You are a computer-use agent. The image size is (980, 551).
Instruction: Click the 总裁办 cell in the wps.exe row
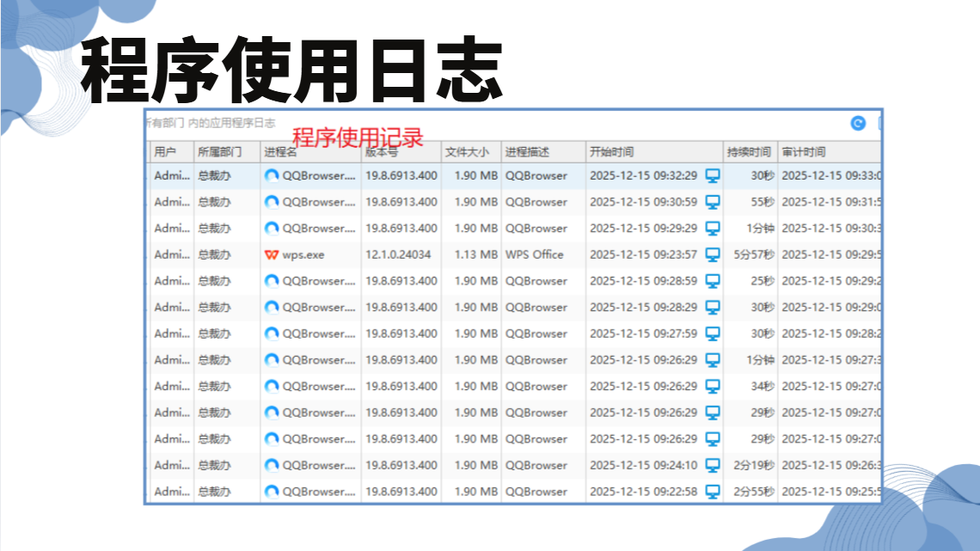(x=214, y=255)
